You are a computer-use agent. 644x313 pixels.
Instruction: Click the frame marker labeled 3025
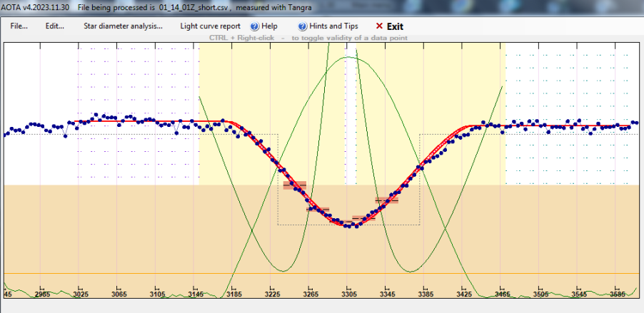(x=81, y=294)
